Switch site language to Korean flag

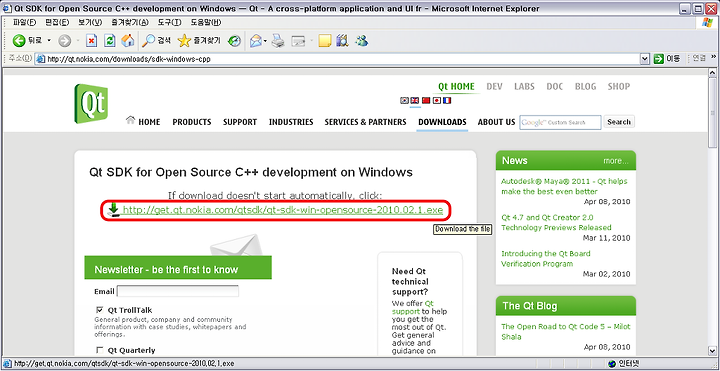(x=404, y=100)
